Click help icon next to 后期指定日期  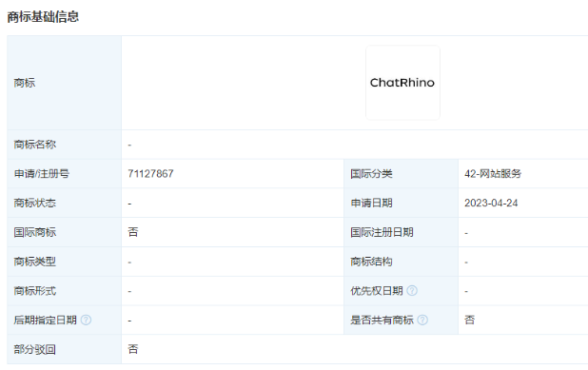pos(86,321)
